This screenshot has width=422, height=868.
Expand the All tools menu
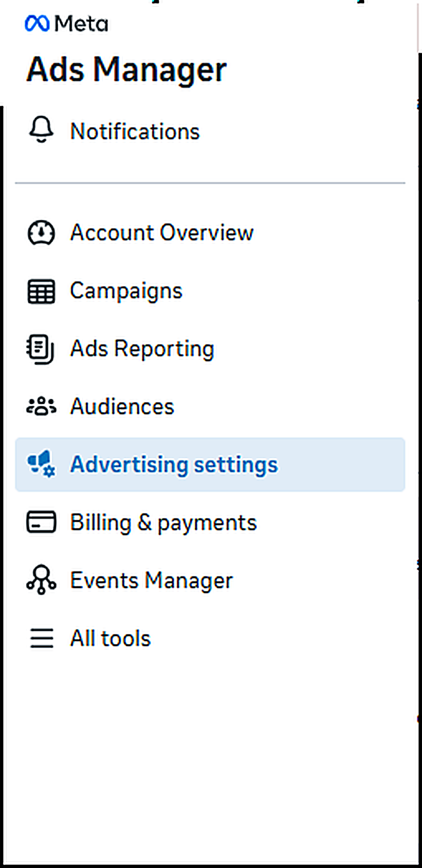pyautogui.click(x=210, y=638)
